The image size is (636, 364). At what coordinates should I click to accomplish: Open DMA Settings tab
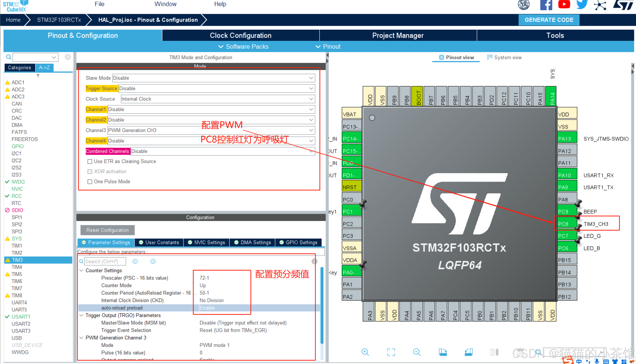[252, 242]
